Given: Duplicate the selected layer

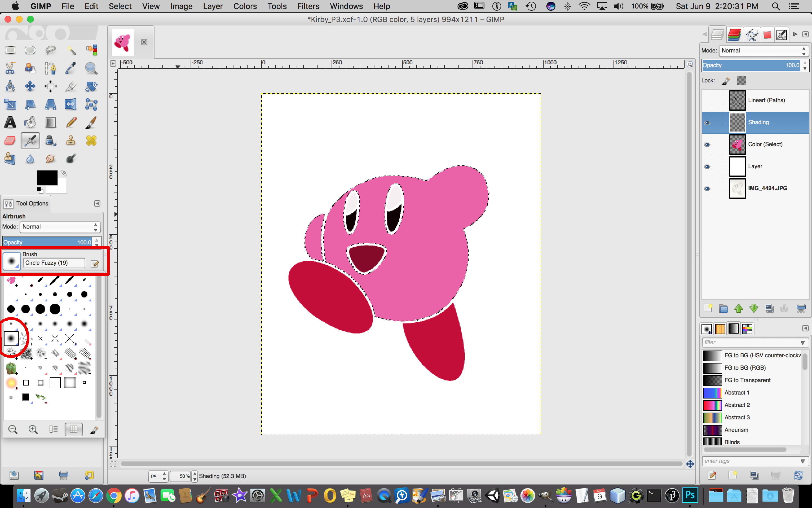Looking at the screenshot, I should coord(769,308).
